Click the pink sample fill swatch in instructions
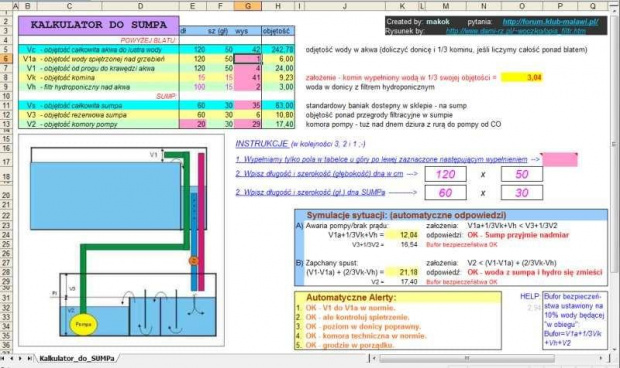This screenshot has width=620, height=368. (x=560, y=160)
